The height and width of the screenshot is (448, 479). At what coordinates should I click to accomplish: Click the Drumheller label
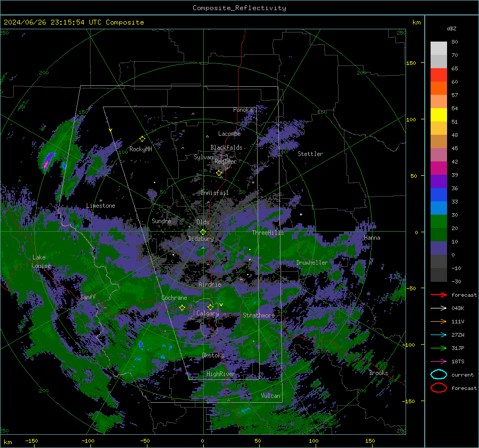pyautogui.click(x=312, y=263)
